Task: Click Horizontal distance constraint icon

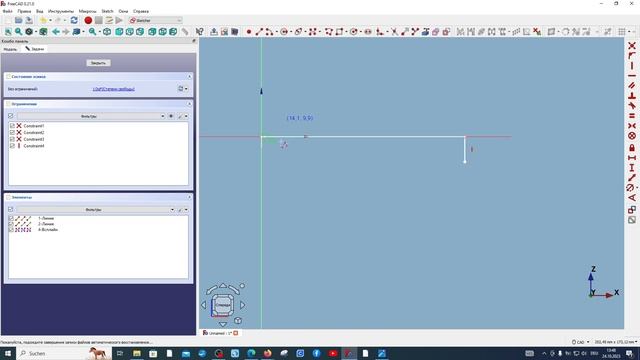Action: [632, 158]
